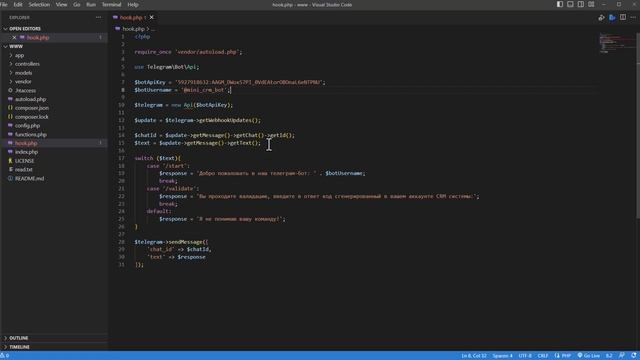Open Customize Layout icon in title bar

pos(591,4)
